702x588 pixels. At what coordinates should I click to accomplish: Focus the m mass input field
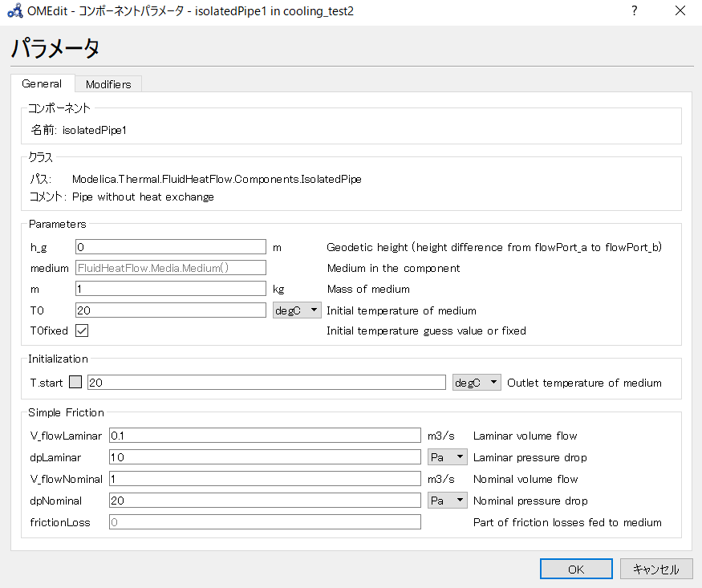click(171, 289)
